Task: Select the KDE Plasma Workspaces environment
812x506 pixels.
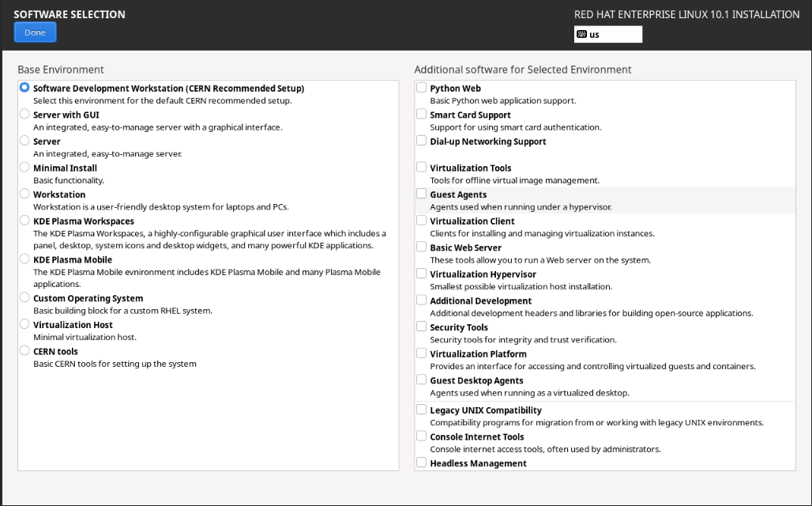Action: 24,221
